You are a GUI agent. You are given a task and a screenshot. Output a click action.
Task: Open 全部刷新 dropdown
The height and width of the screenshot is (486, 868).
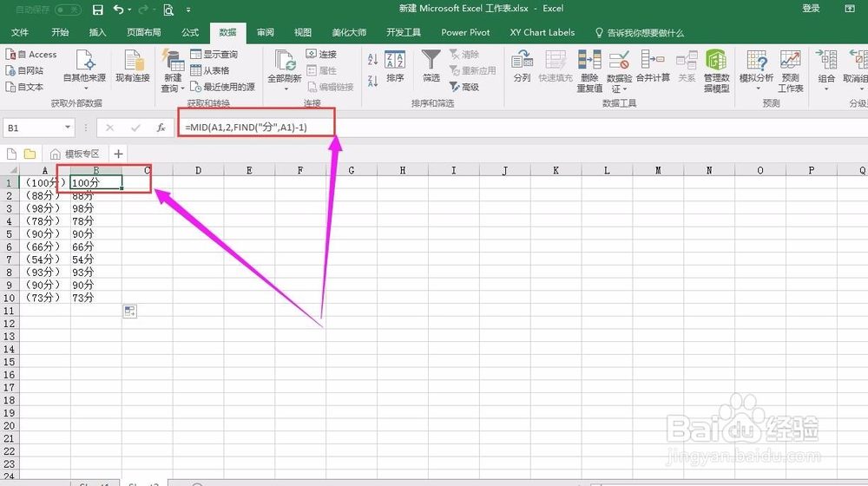coord(285,70)
